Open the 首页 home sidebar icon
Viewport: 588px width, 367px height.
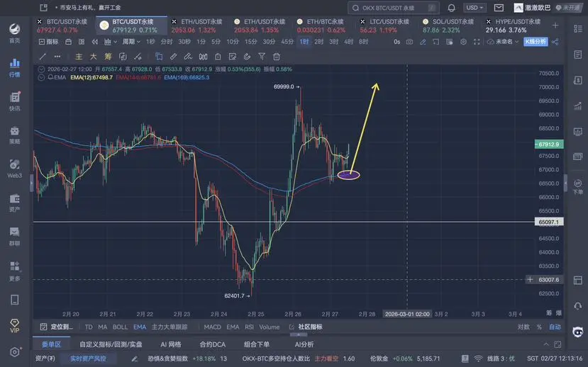click(15, 33)
